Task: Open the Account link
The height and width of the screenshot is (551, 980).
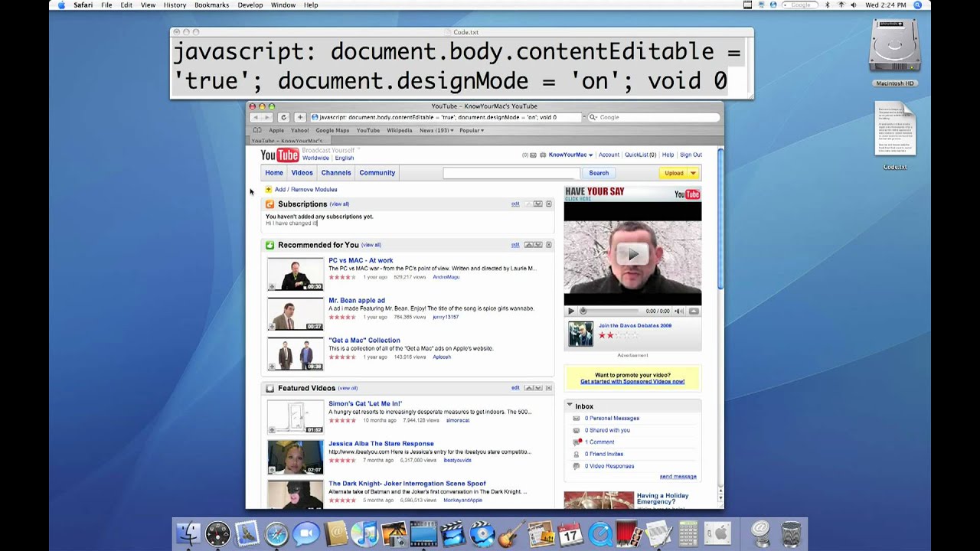Action: click(x=609, y=155)
